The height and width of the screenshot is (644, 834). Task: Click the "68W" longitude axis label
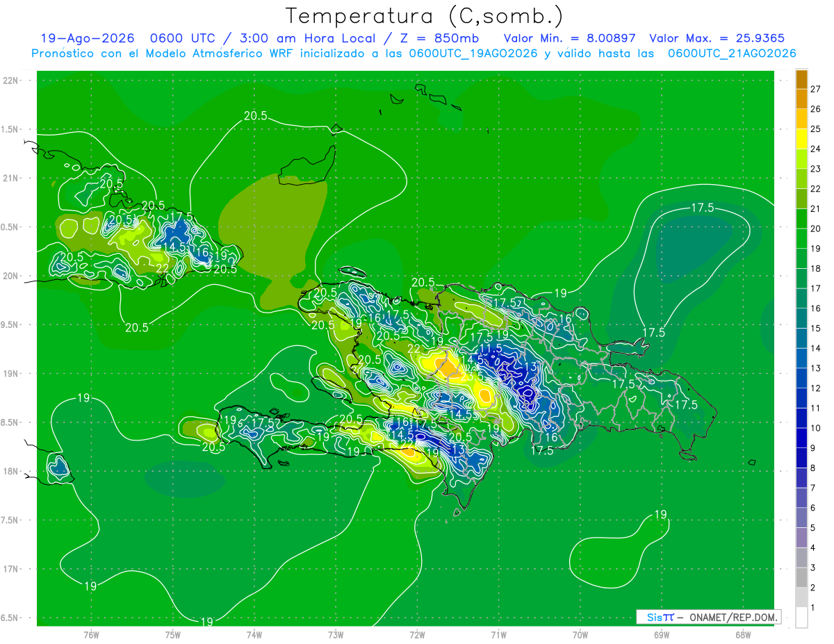(743, 635)
